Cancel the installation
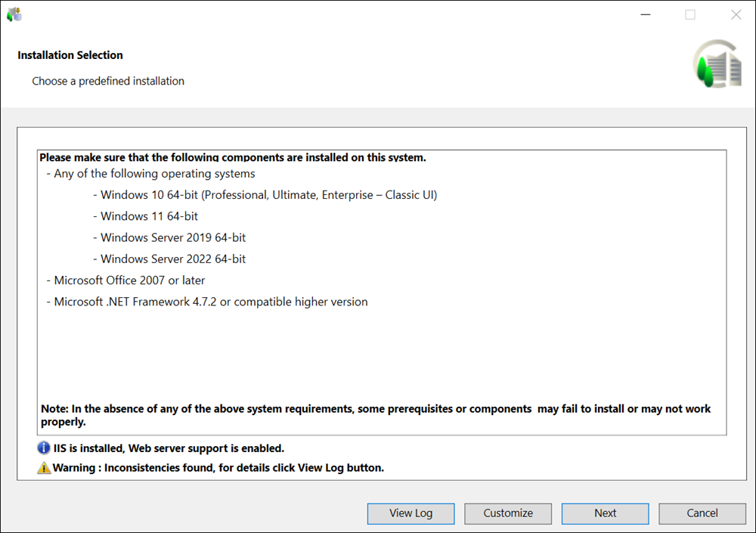This screenshot has width=756, height=533. (x=702, y=513)
